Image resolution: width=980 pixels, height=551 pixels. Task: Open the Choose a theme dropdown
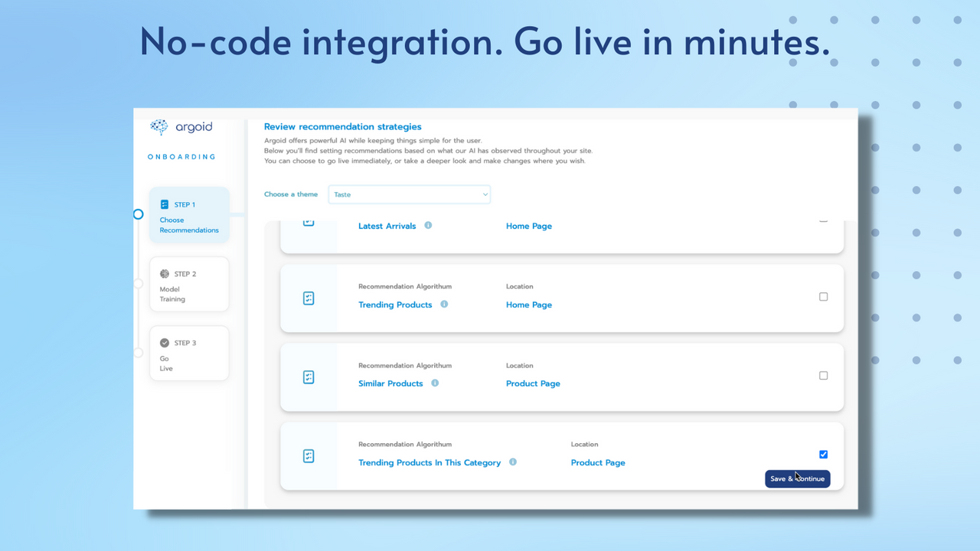[x=409, y=194]
